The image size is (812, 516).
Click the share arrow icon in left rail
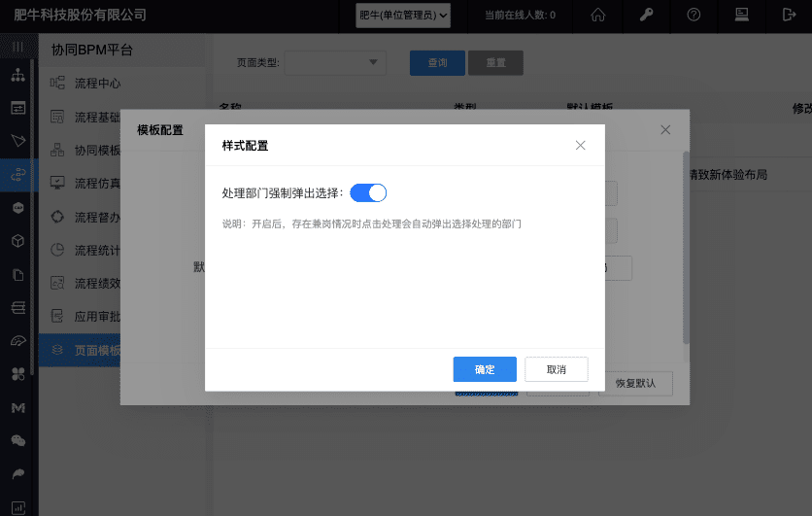18,474
